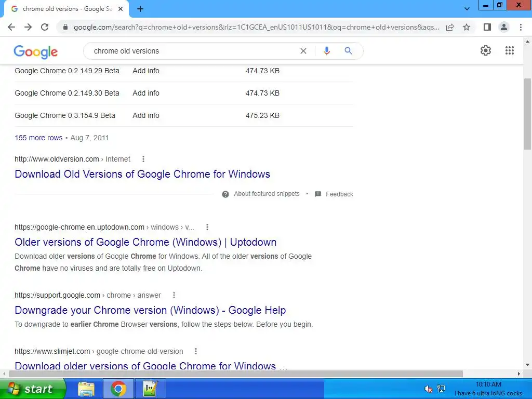Screen dimensions: 532x399
Task: Open options for support.google.com result
Action: (x=174, y=295)
